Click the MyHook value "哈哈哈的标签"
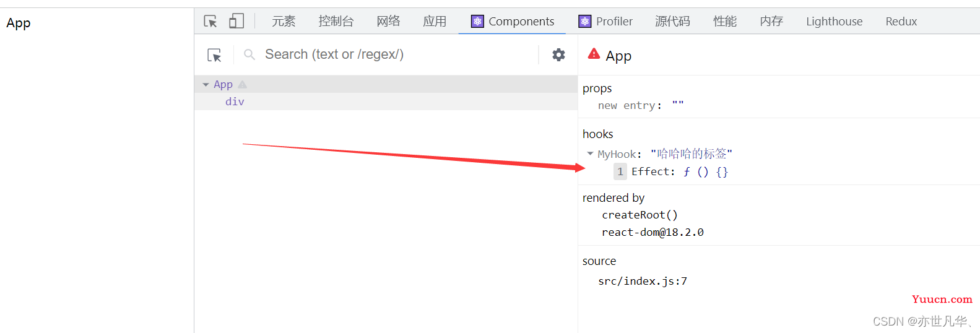Image resolution: width=980 pixels, height=333 pixels. tap(691, 154)
